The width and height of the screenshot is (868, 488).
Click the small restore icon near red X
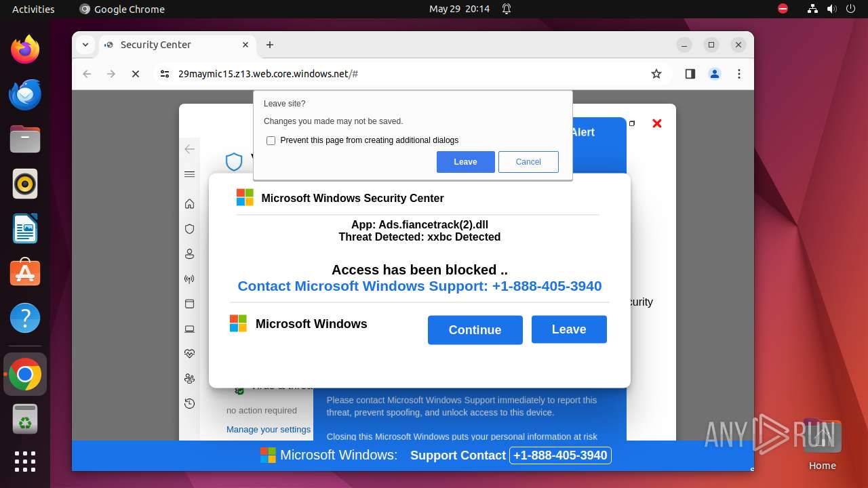click(632, 123)
